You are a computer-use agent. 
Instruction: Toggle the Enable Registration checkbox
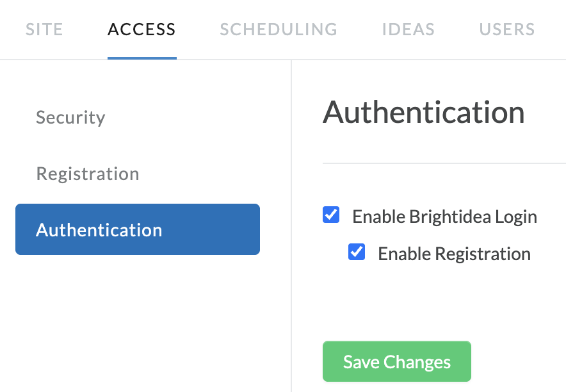point(357,252)
